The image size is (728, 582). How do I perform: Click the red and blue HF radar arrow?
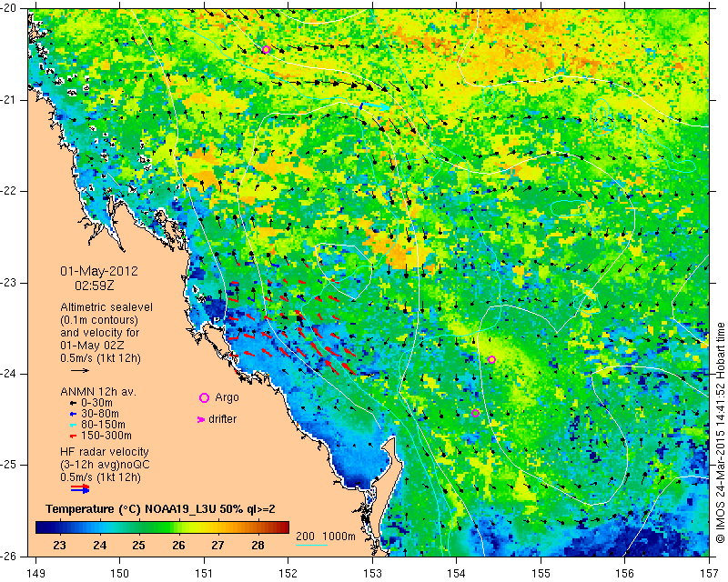pyautogui.click(x=80, y=488)
